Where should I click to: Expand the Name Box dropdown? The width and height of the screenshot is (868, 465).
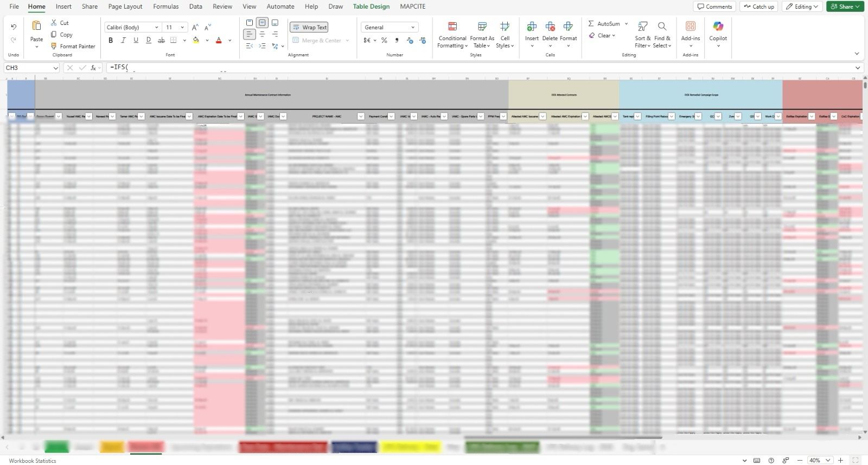[55, 68]
